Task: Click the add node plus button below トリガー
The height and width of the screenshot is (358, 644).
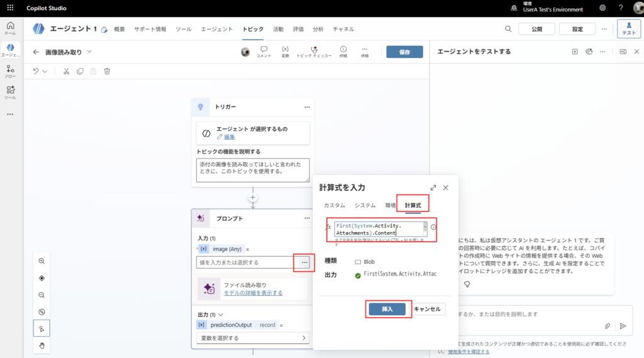Action: (x=253, y=198)
